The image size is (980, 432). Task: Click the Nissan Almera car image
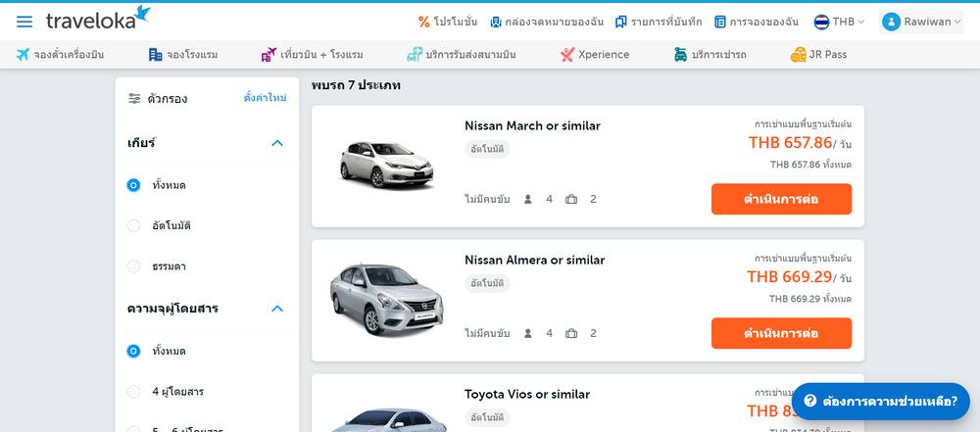386,299
